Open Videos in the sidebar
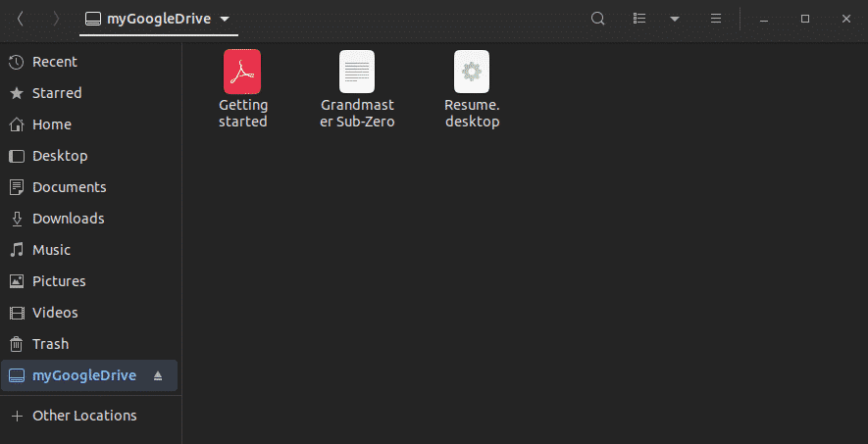Viewport: 868px width, 444px height. coord(91,313)
